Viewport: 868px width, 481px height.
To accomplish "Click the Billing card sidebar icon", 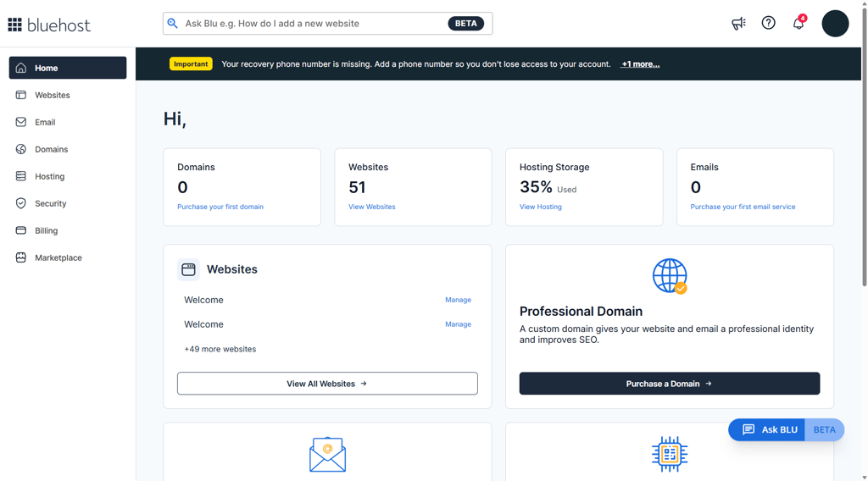I will pos(21,230).
